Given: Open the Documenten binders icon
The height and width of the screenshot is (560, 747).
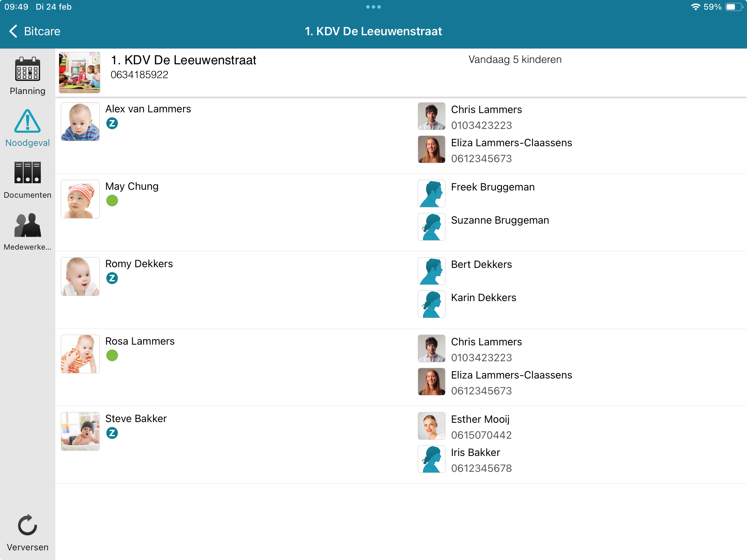Looking at the screenshot, I should point(27,172).
